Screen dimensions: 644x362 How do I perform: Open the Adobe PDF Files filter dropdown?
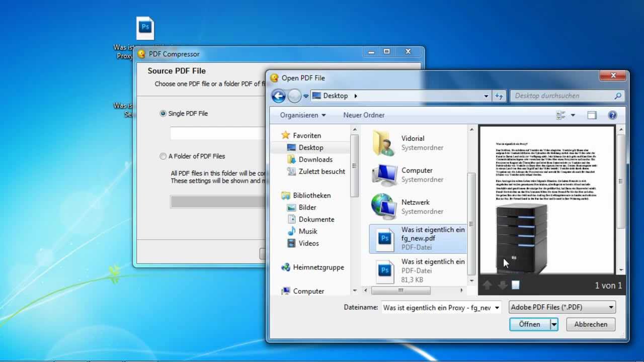click(562, 307)
